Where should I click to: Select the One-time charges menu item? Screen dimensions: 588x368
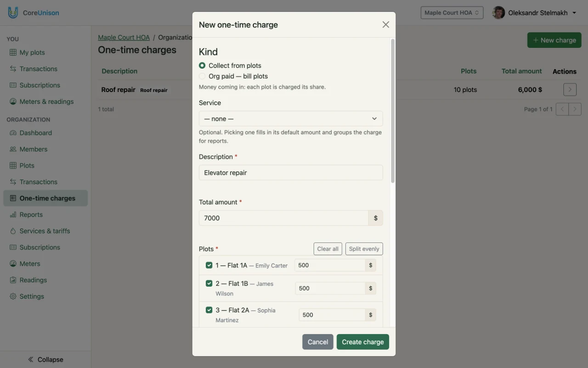click(x=45, y=198)
